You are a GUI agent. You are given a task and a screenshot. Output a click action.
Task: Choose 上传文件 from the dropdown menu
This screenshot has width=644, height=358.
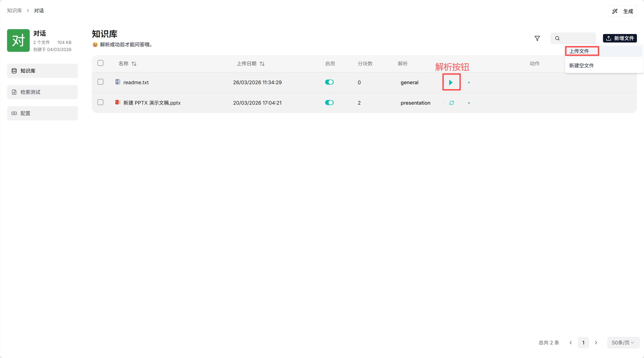click(x=579, y=51)
